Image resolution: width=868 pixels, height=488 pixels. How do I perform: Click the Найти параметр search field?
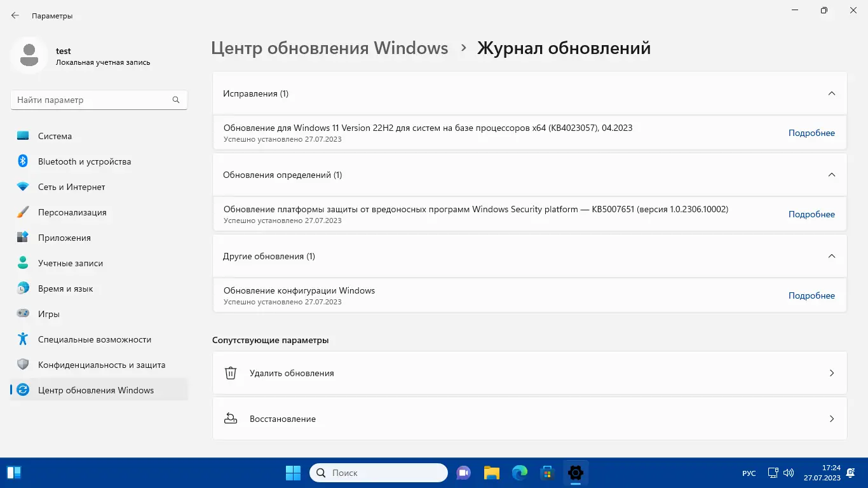click(x=98, y=100)
